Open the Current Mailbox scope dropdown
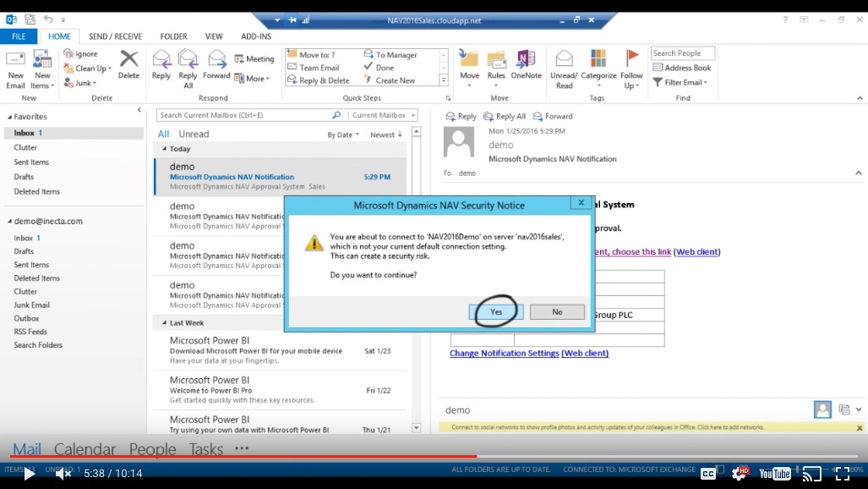The image size is (868, 489). pyautogui.click(x=383, y=115)
